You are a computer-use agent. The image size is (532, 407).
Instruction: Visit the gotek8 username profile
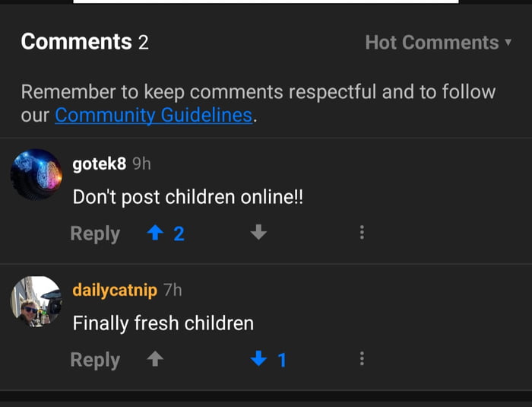[99, 164]
